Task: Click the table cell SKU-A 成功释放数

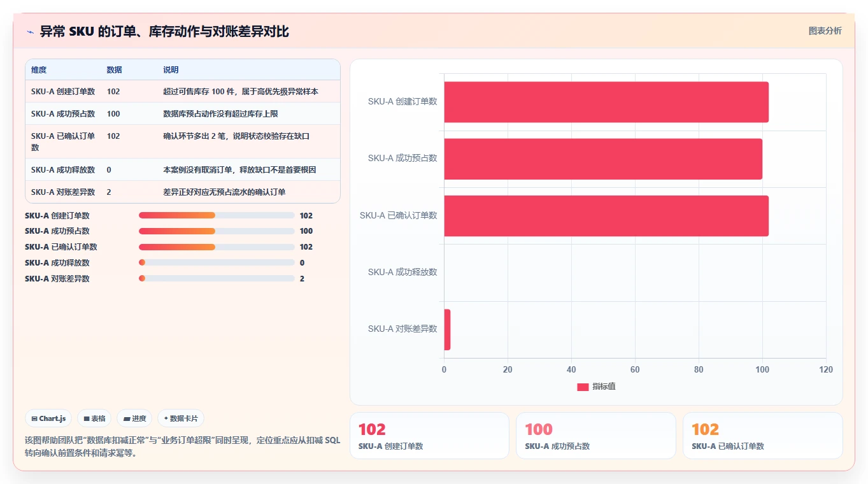Action: pos(63,170)
